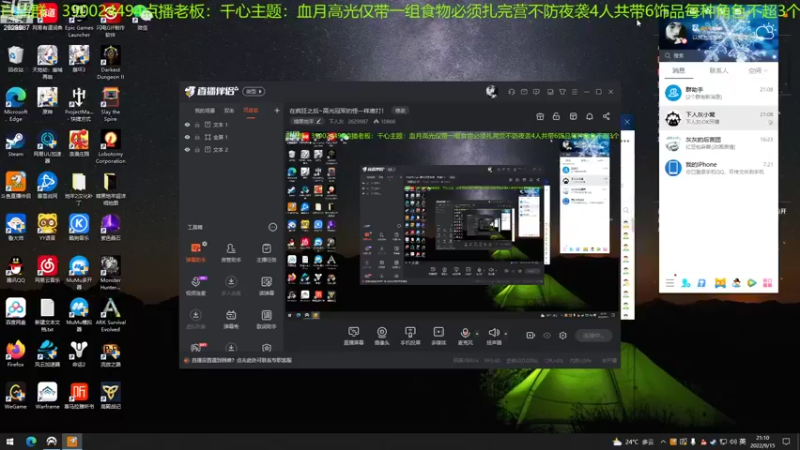Viewport: 800px width, 450px height.
Task: Switch to second scene tab
Action: click(x=229, y=111)
